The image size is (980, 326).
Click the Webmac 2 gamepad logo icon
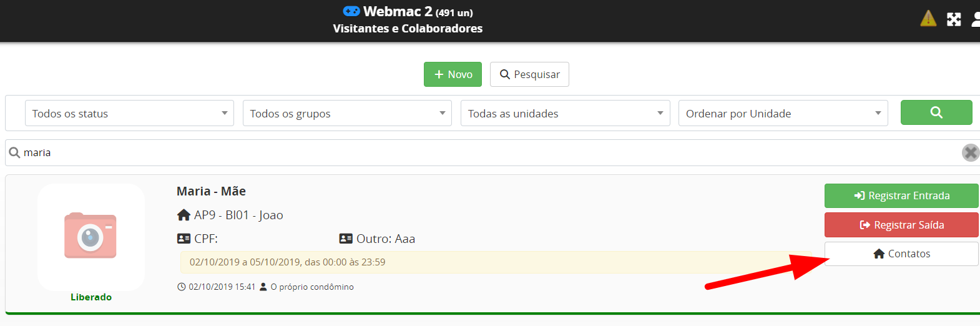351,11
